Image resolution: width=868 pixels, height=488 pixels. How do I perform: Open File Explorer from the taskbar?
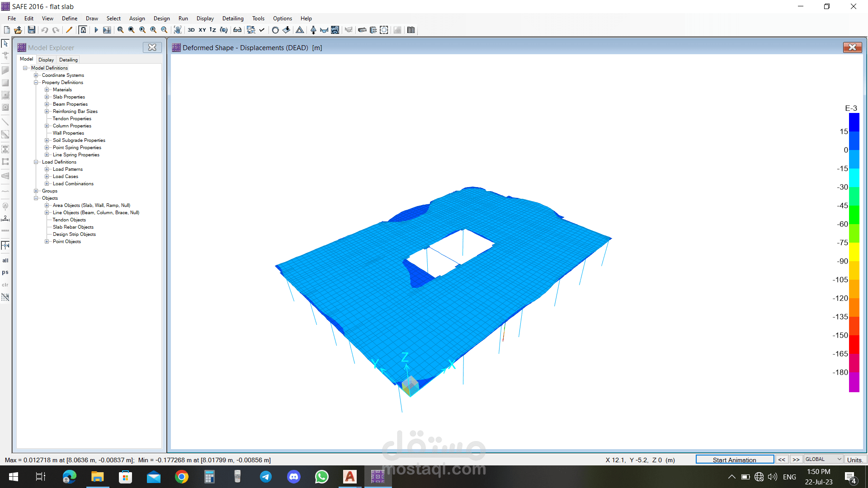(98, 477)
